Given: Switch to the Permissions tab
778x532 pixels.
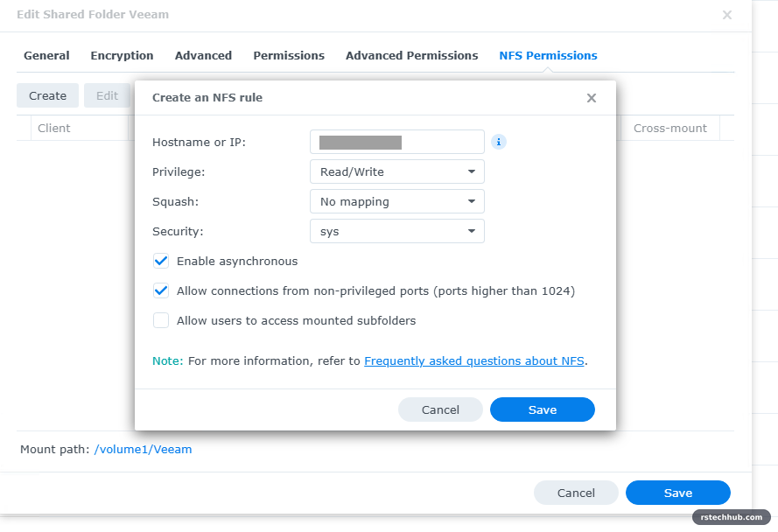Looking at the screenshot, I should (289, 56).
